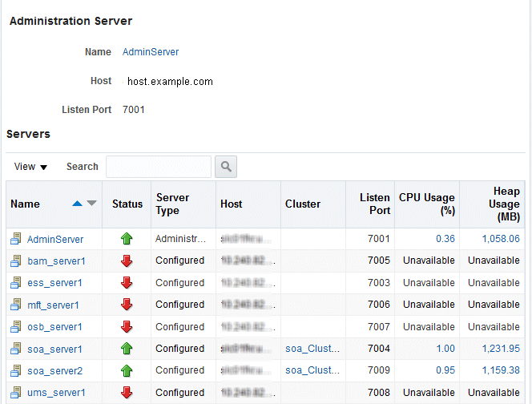Screen dimensions: 532x404
Task: Open heap usage value 1,231.95
Action: point(501,349)
